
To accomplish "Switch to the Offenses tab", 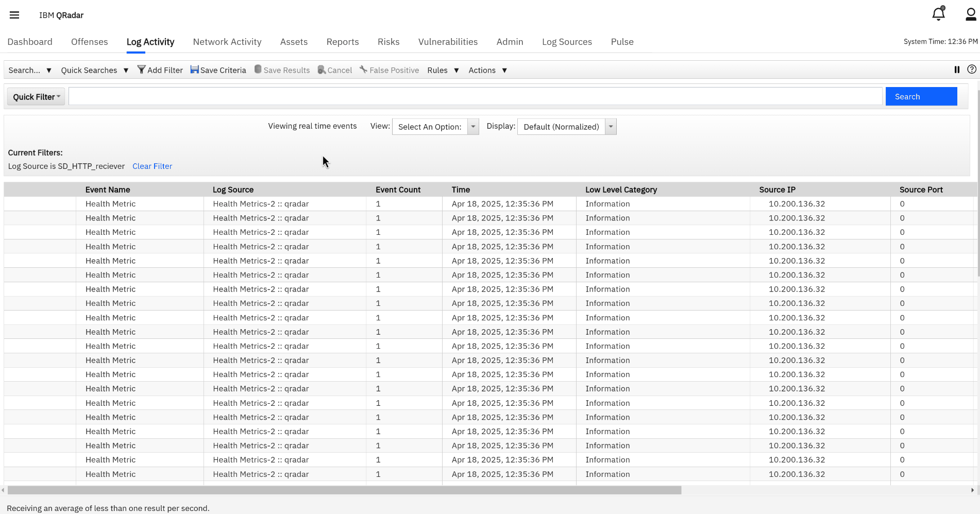I will coord(90,42).
